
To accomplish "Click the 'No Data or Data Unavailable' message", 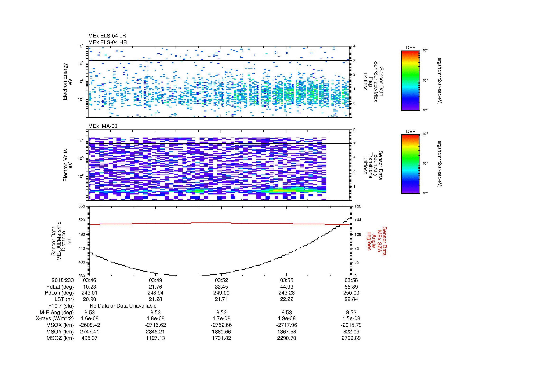I will pos(123,306).
